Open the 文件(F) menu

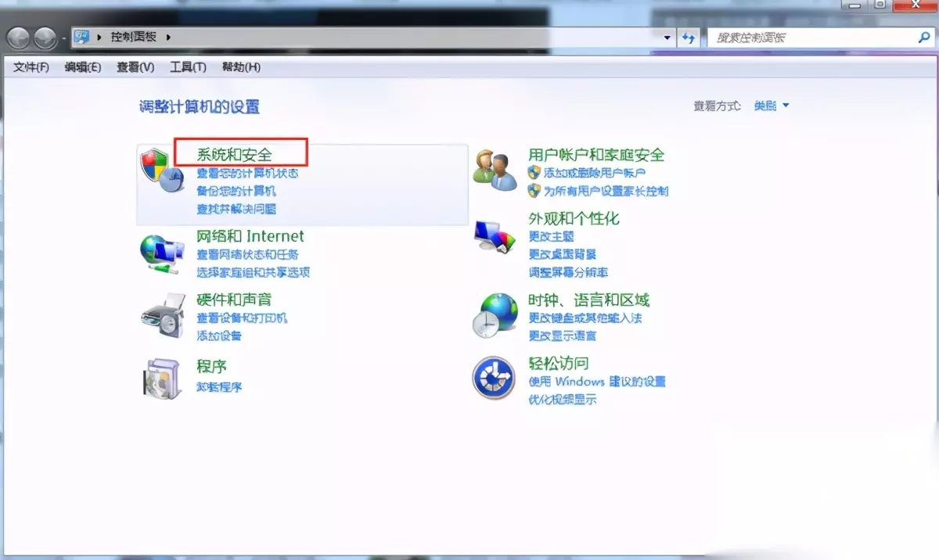pos(31,67)
